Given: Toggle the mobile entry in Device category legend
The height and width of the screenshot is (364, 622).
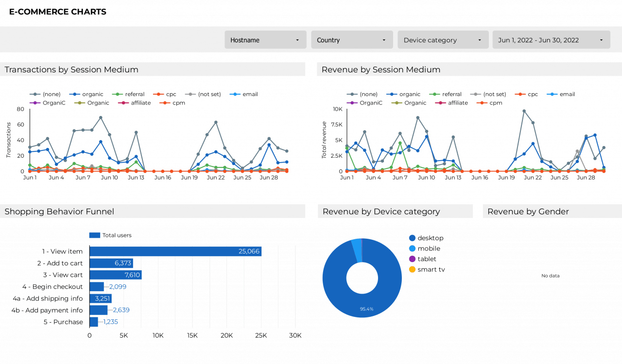Looking at the screenshot, I should [413, 248].
